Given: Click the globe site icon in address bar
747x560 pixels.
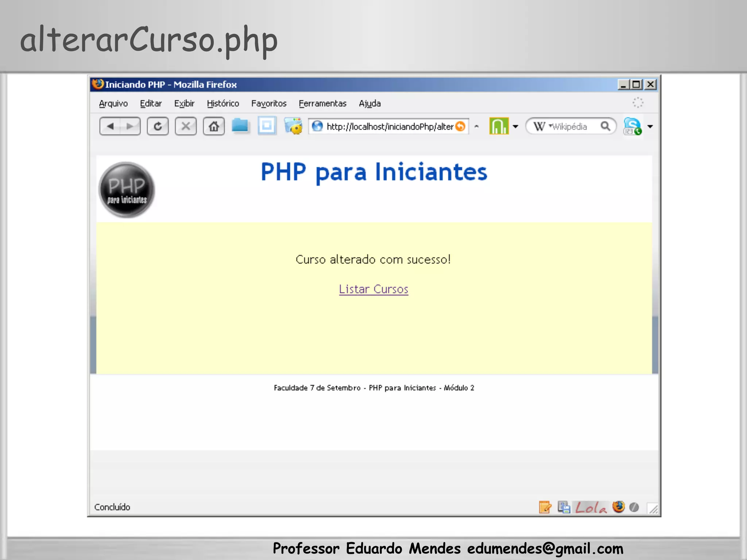Looking at the screenshot, I should click(x=317, y=126).
